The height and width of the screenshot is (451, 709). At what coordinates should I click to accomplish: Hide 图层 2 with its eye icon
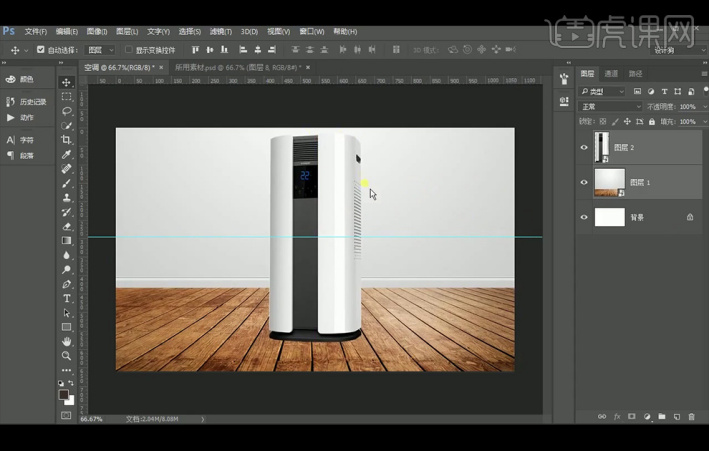pyautogui.click(x=584, y=148)
